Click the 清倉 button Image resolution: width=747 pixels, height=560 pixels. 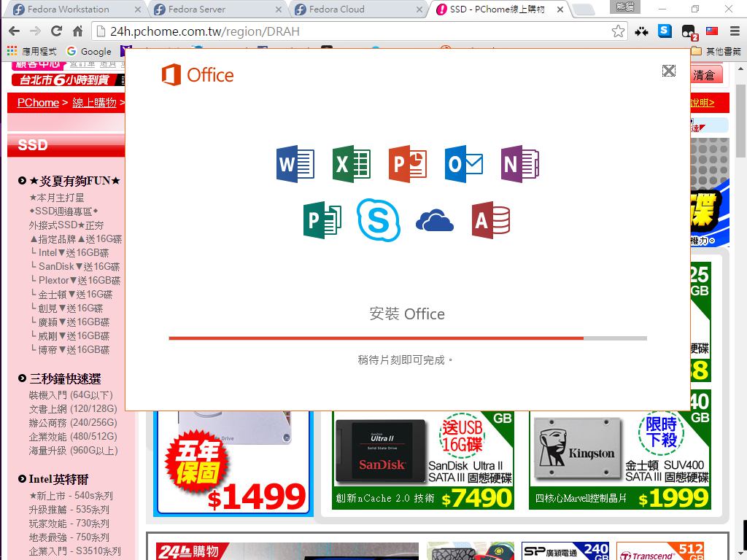click(706, 75)
